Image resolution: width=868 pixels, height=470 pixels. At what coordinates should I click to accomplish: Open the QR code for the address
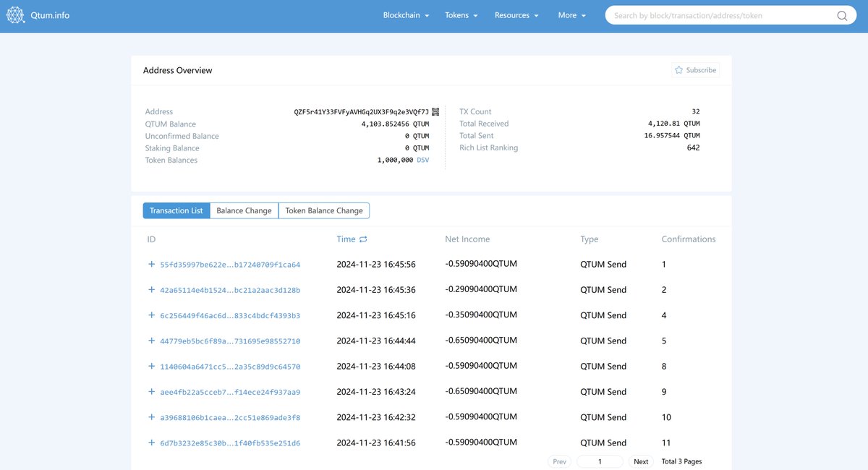[434, 111]
